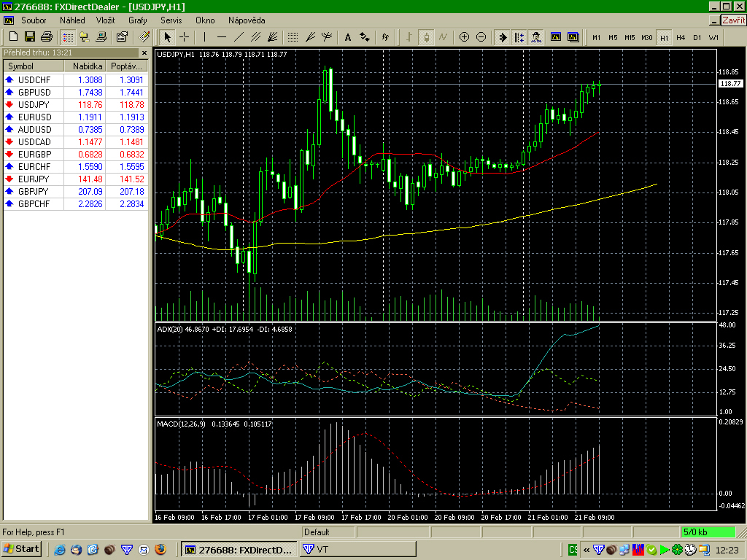Screen dimensions: 747x560
Task: Add a text label with the A tool
Action: [348, 36]
